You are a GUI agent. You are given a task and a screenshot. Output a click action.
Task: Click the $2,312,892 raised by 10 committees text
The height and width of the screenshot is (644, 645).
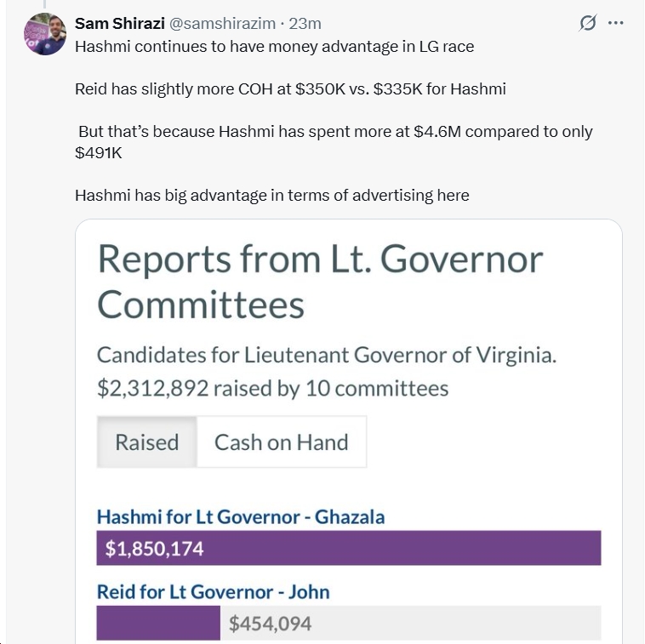tap(272, 389)
